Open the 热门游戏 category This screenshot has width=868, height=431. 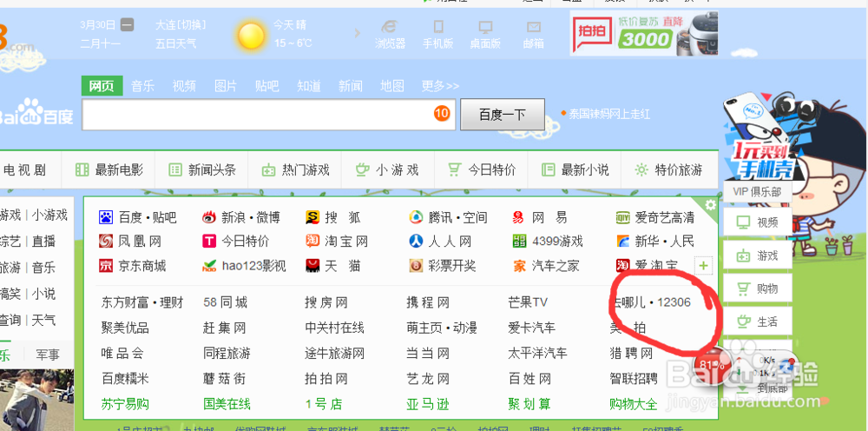pyautogui.click(x=296, y=170)
